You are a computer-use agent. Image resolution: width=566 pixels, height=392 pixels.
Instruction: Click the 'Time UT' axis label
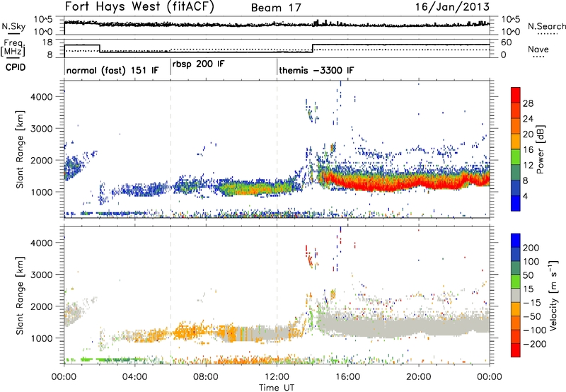(x=277, y=388)
